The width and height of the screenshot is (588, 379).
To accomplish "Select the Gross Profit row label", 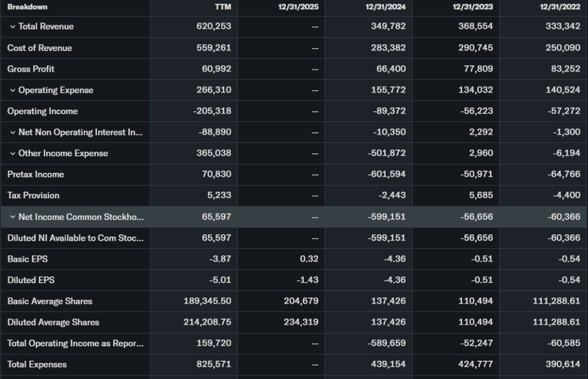I will (x=31, y=69).
